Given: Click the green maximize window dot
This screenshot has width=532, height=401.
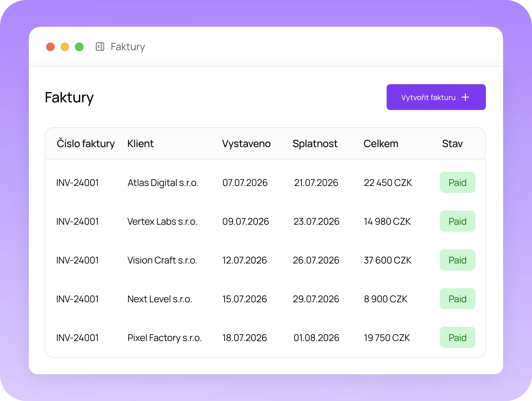Looking at the screenshot, I should [79, 47].
